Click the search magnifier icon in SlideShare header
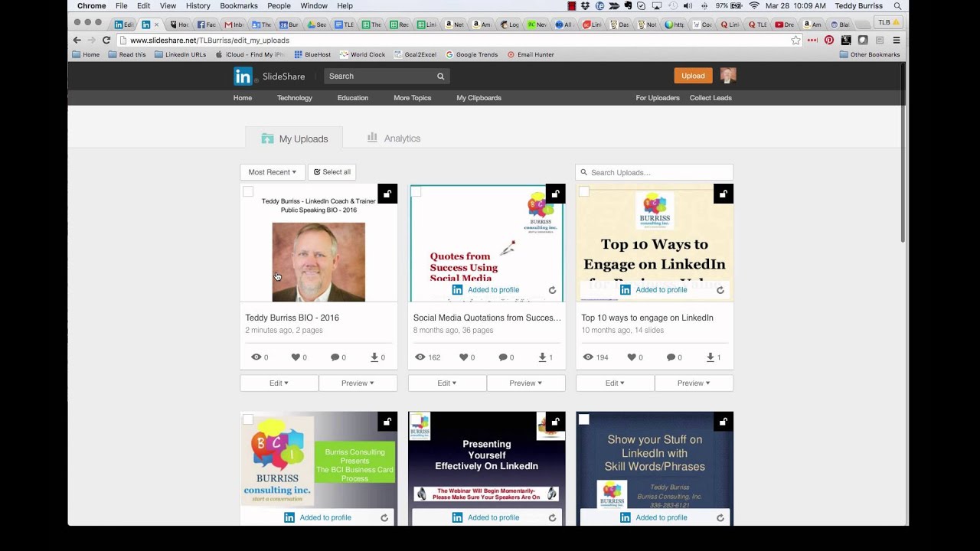Screen dimensions: 980x551 [x=440, y=77]
